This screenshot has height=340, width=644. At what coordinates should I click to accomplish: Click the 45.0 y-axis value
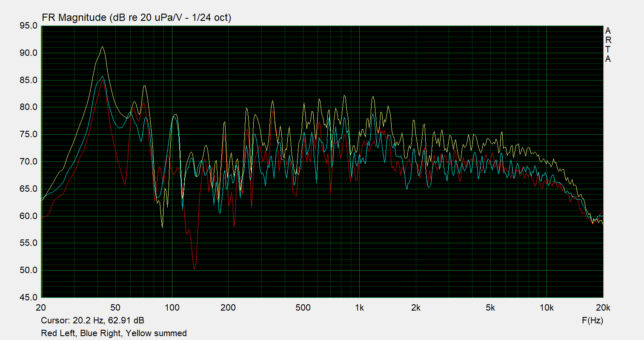pyautogui.click(x=29, y=297)
